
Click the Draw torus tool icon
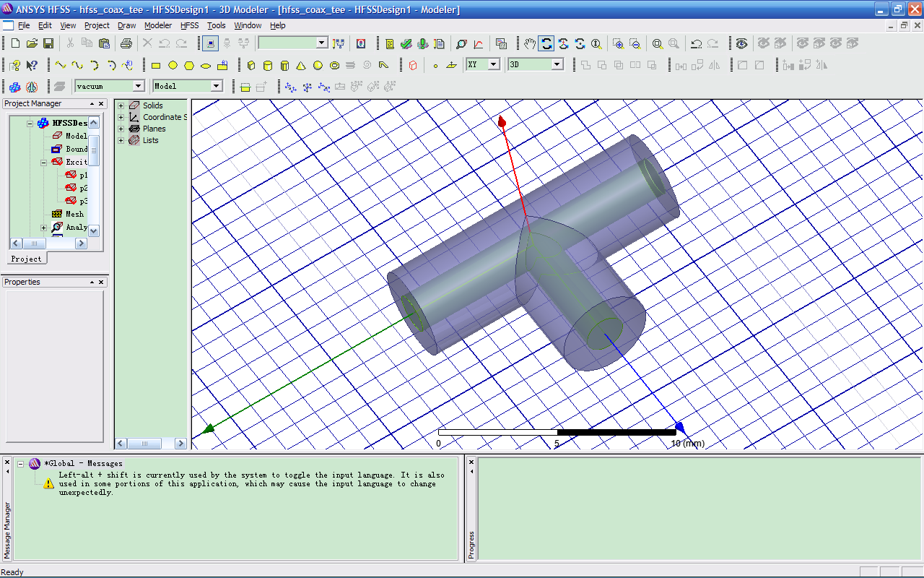[x=335, y=66]
